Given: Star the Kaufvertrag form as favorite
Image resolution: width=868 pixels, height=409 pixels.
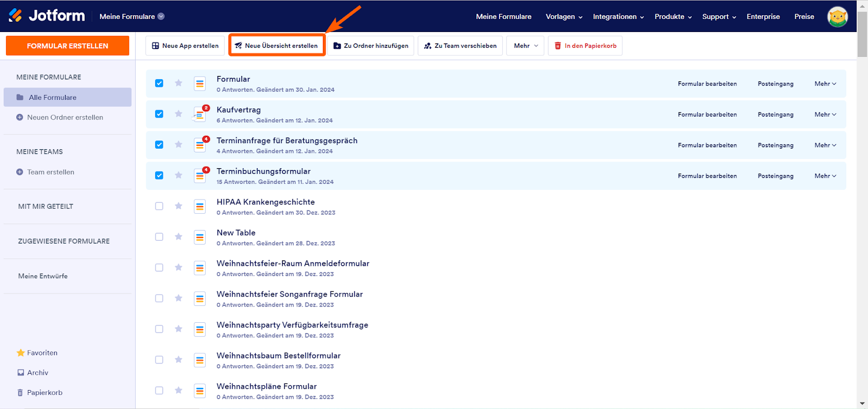Looking at the screenshot, I should (178, 114).
